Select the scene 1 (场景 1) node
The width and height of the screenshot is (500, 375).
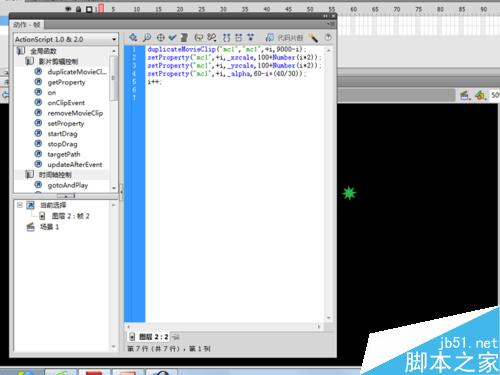pyautogui.click(x=49, y=227)
